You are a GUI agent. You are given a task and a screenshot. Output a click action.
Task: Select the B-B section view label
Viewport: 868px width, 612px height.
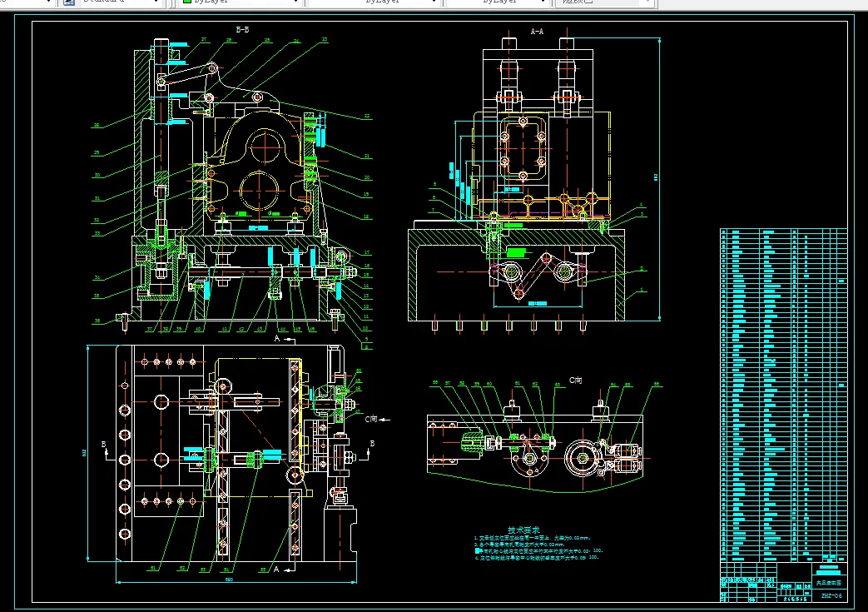click(242, 30)
